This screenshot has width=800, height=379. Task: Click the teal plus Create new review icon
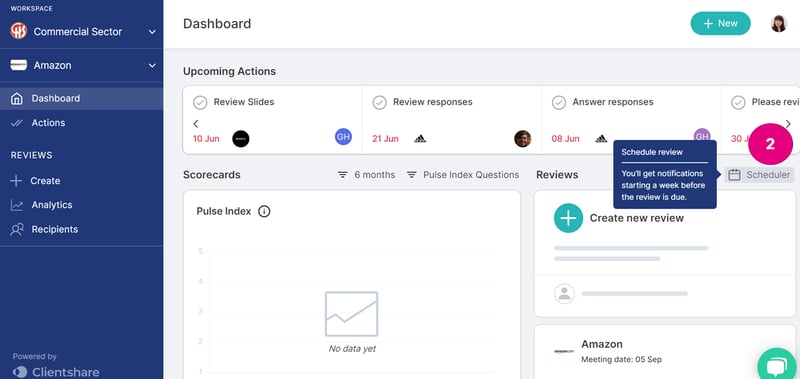point(568,218)
